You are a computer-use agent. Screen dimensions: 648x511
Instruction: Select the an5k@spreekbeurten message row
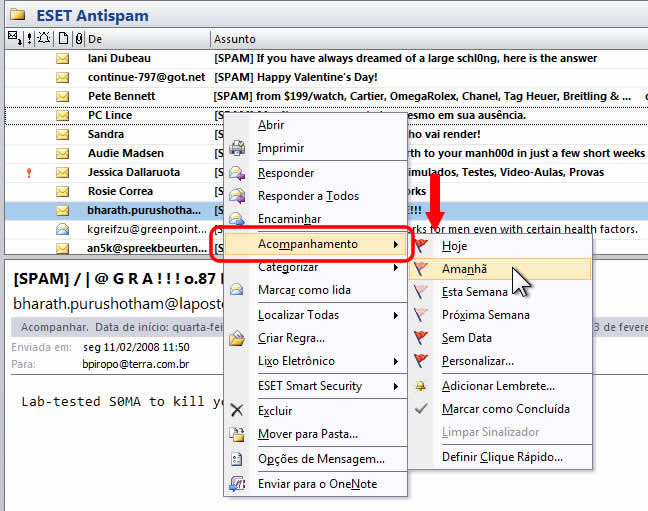(x=114, y=248)
